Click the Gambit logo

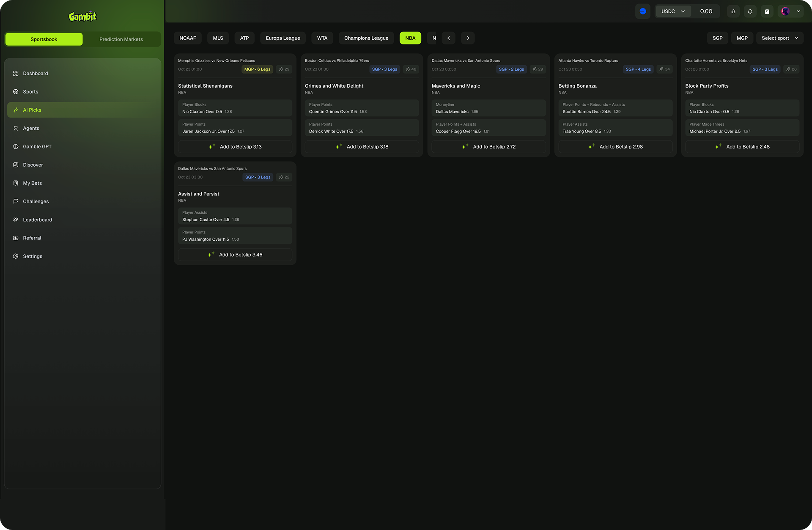(x=82, y=16)
